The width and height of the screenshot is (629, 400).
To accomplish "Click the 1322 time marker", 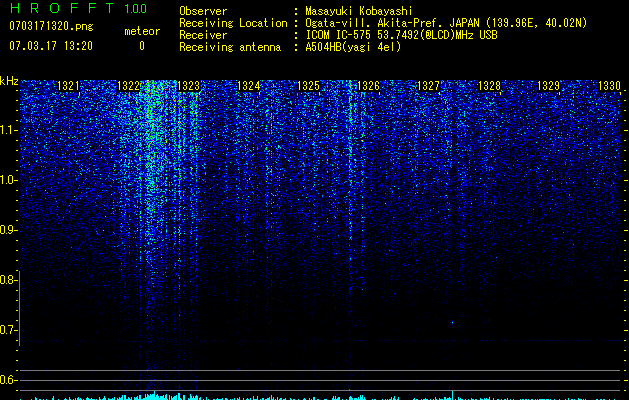I will pyautogui.click(x=128, y=86).
